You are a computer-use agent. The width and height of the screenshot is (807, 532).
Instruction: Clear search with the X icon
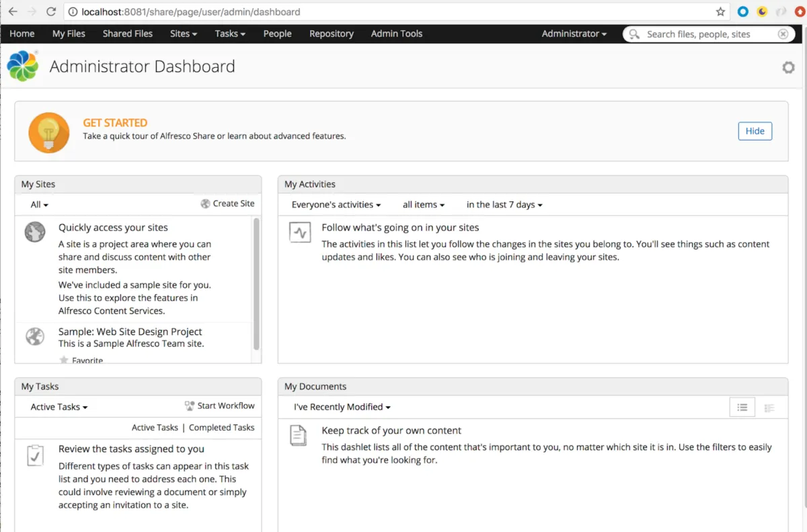tap(783, 34)
